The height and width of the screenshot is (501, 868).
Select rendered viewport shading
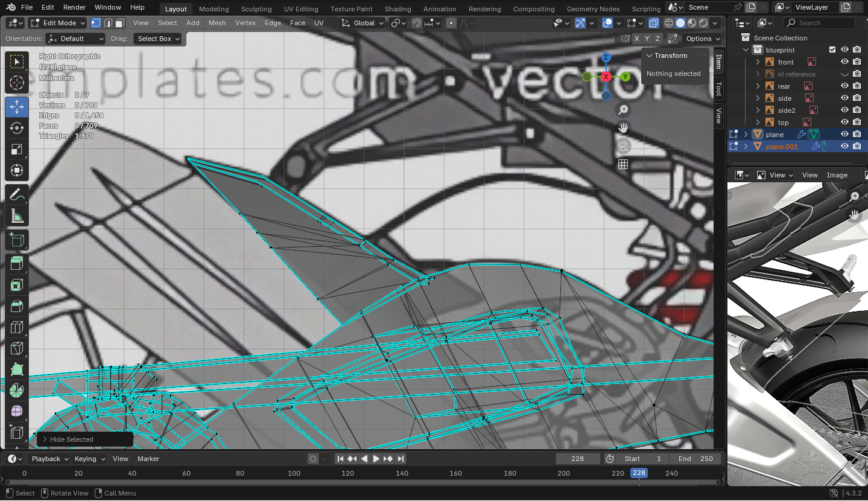click(703, 23)
